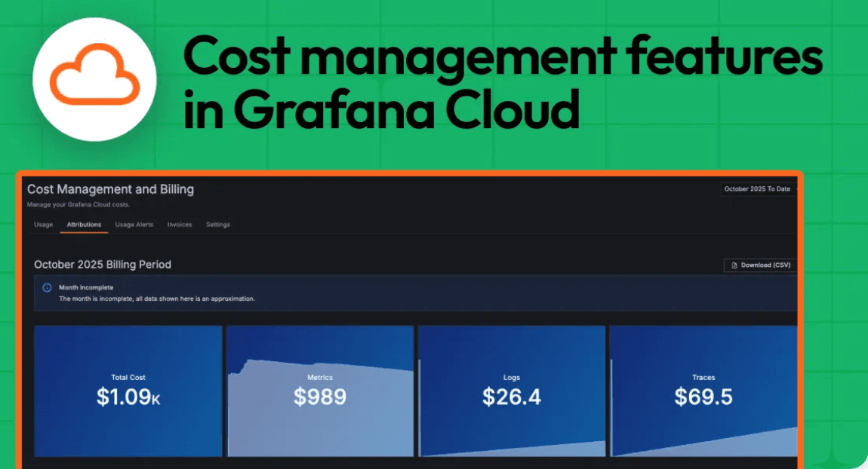Open the October 2025 To Date dropdown

click(x=759, y=189)
